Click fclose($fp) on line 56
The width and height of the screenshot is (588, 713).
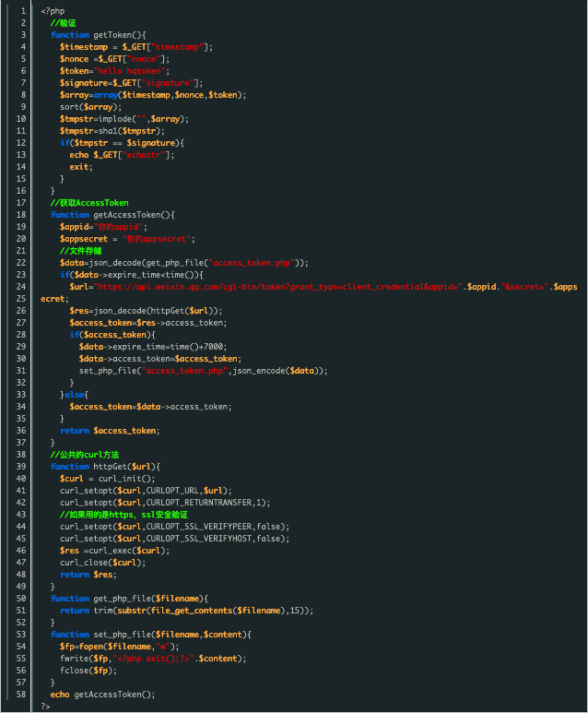(87, 671)
